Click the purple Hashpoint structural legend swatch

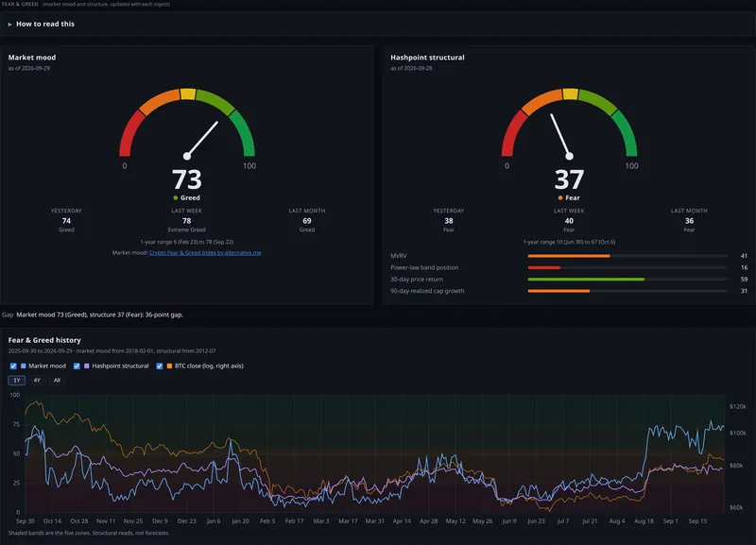tap(87, 366)
